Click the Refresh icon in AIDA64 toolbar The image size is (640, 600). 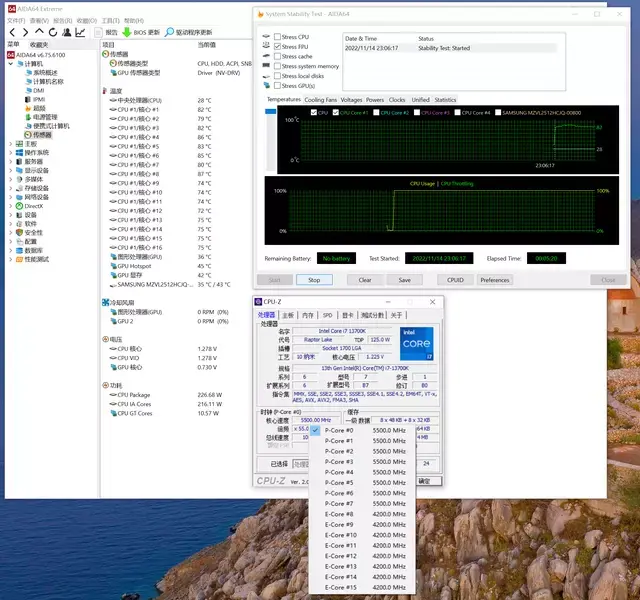pos(53,32)
